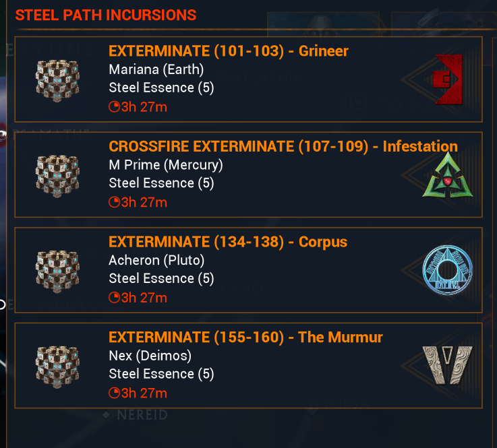Click the Corpus faction emblem
The image size is (497, 448).
[448, 271]
